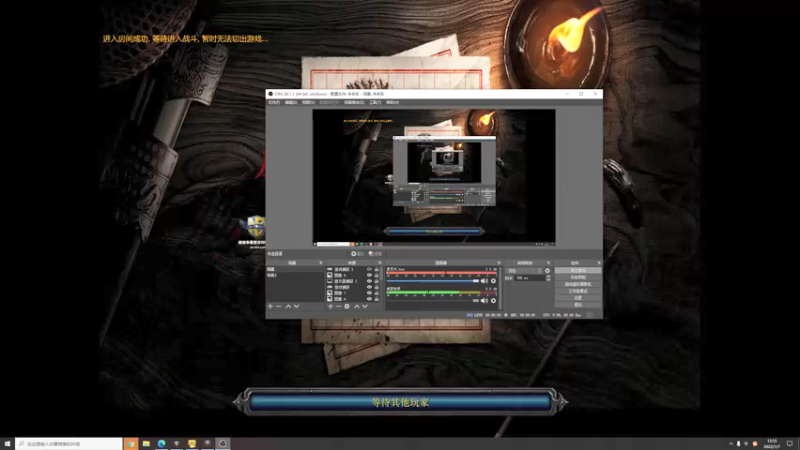Open the 文件 menu in OBS
This screenshot has width=800, height=450.
point(274,103)
